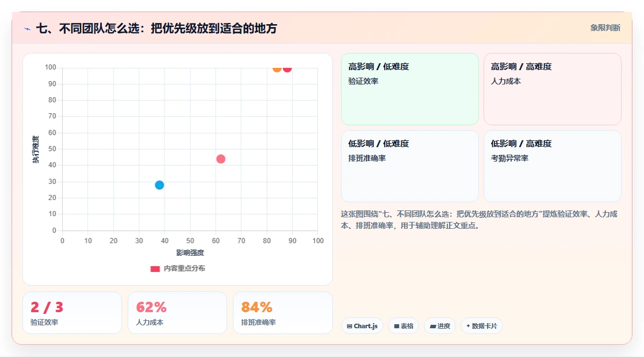This screenshot has width=644, height=357.
Task: Click the 84% 排班准确率 stat card
Action: (x=282, y=313)
